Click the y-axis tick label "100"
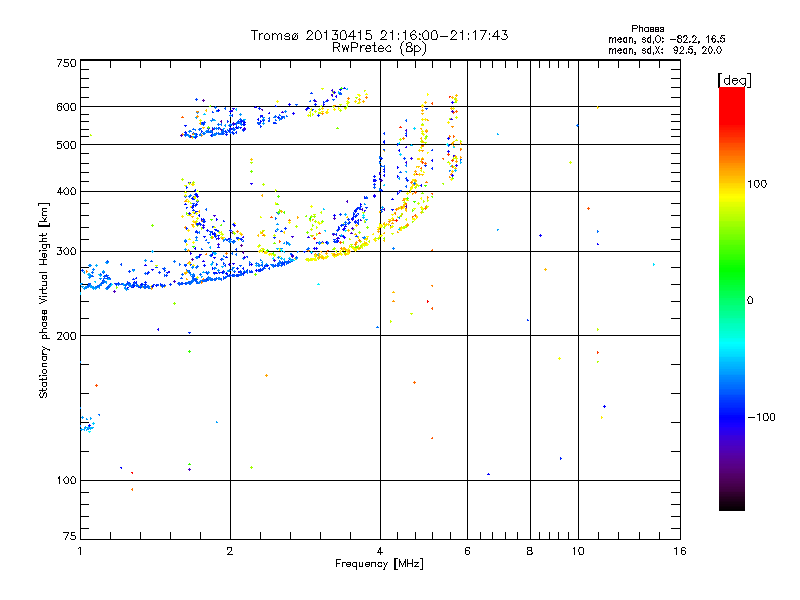The height and width of the screenshot is (600, 800). pos(66,480)
